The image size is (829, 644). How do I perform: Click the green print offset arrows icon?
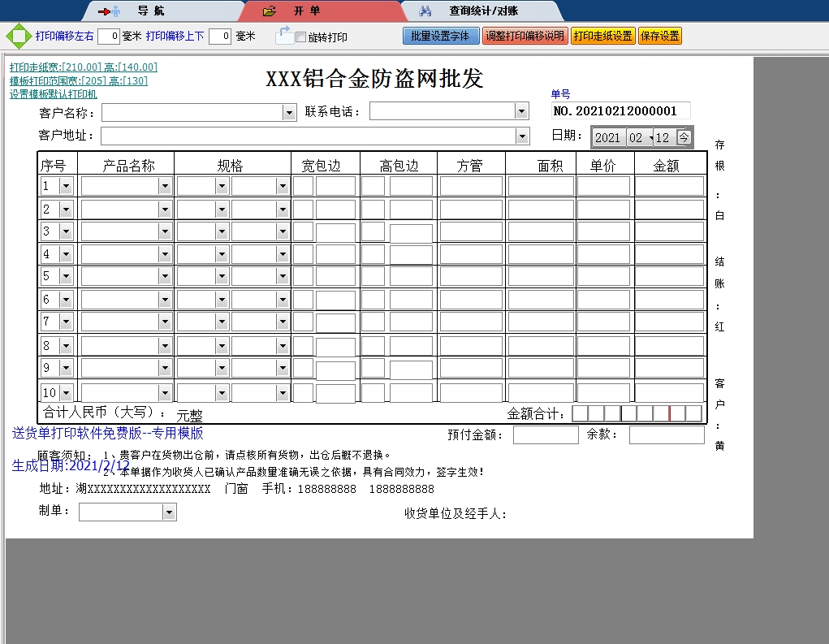click(x=16, y=37)
